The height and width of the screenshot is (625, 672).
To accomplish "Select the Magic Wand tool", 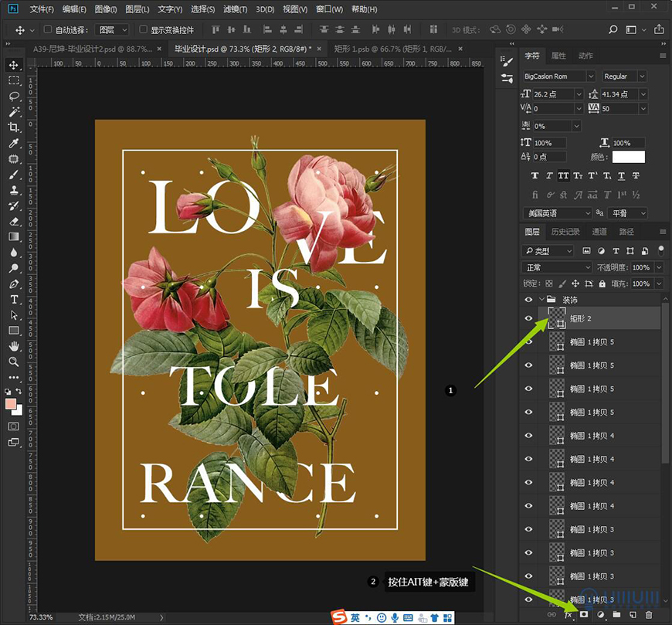I will point(14,112).
